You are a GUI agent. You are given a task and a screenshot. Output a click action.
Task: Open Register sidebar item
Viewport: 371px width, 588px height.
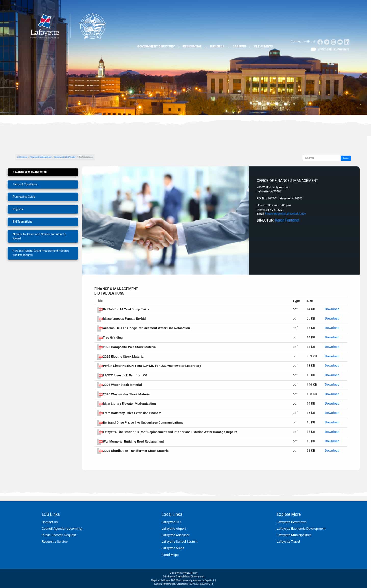[43, 209]
